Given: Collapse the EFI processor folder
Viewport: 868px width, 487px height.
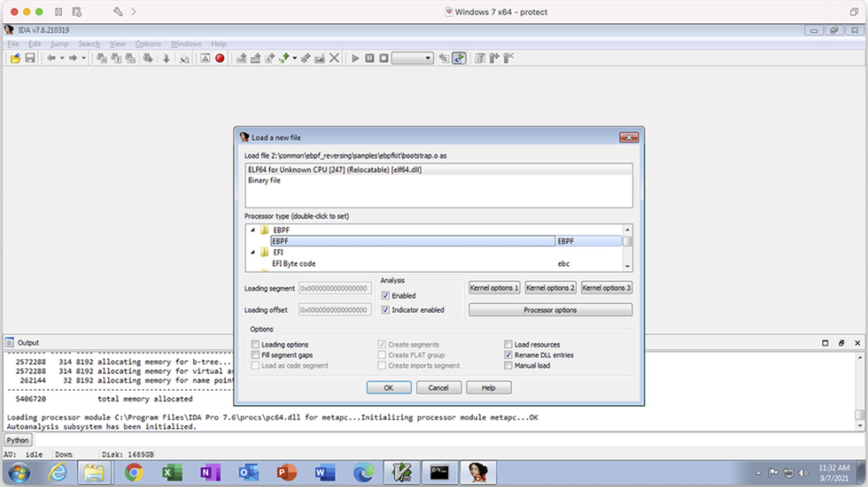Looking at the screenshot, I should (x=253, y=252).
